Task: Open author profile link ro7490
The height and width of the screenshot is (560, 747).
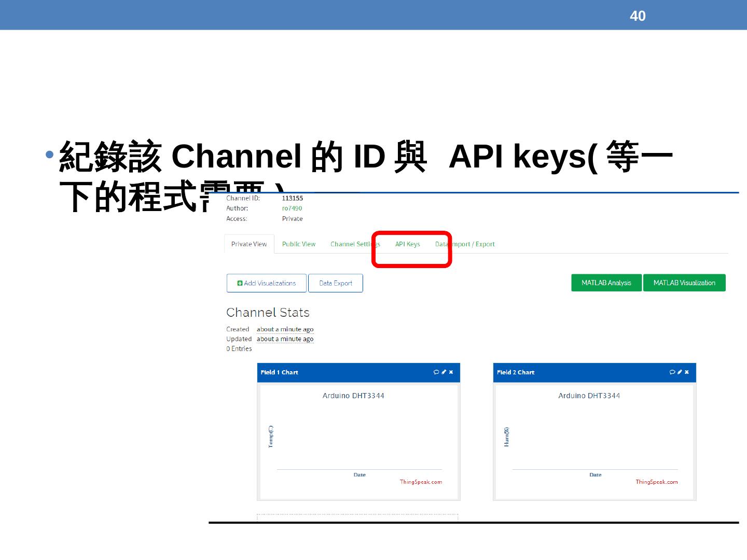Action: [x=292, y=208]
